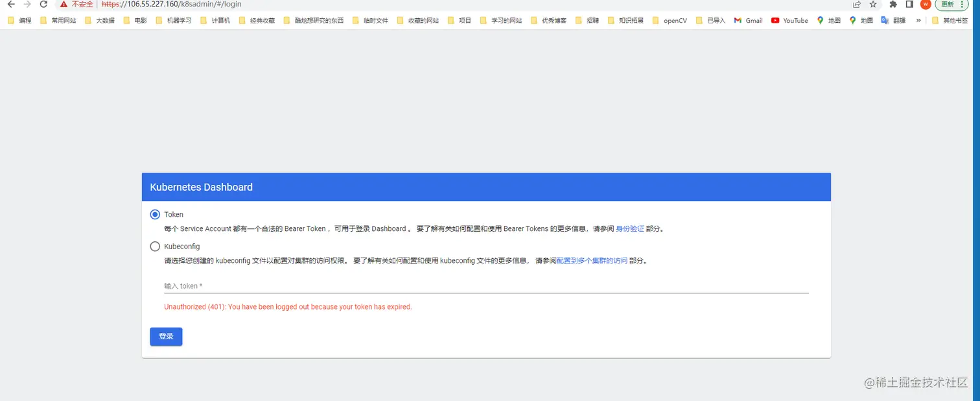Click the 输入 token input field
980x401 pixels.
coord(486,286)
